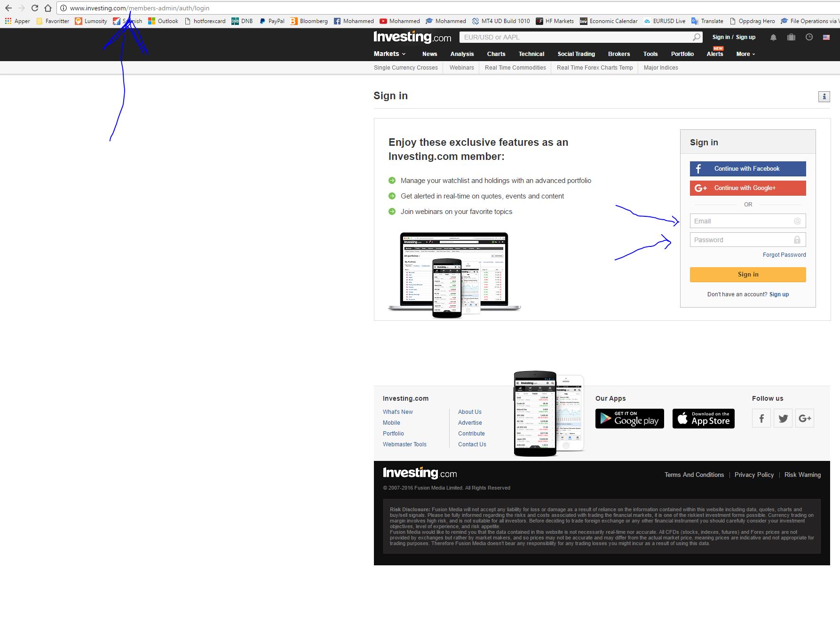840x618 pixels.
Task: Open What's New footer link
Action: [x=397, y=412]
